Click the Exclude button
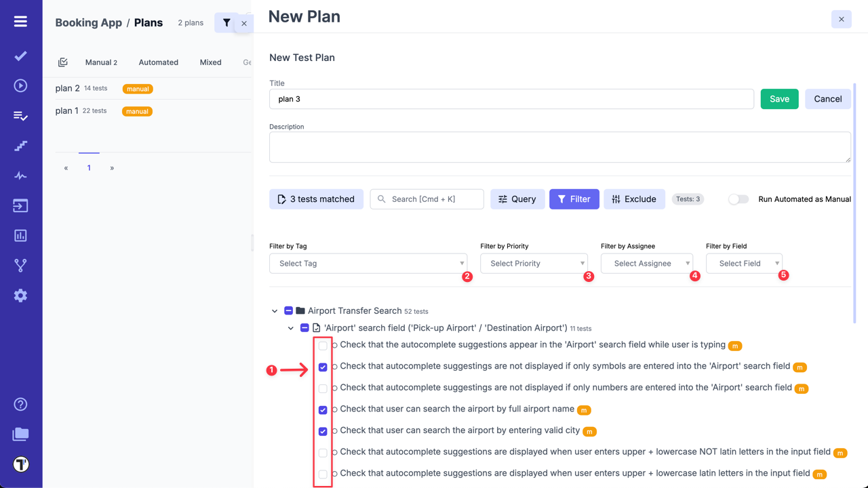The image size is (868, 488). coord(634,199)
